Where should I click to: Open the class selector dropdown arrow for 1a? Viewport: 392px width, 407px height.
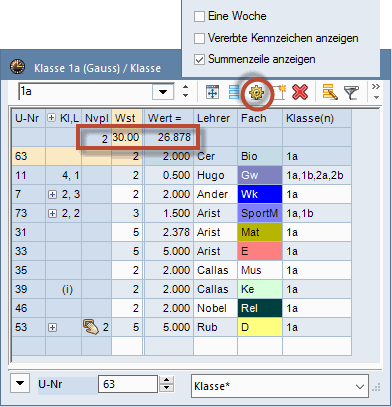point(163,92)
